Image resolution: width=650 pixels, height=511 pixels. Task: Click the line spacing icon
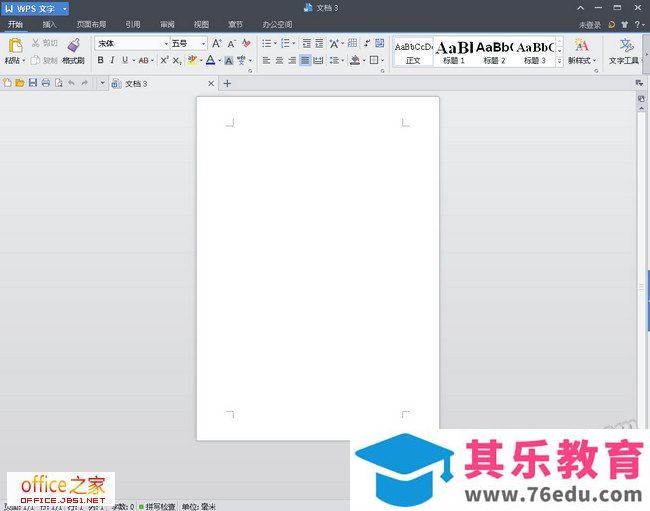click(334, 61)
